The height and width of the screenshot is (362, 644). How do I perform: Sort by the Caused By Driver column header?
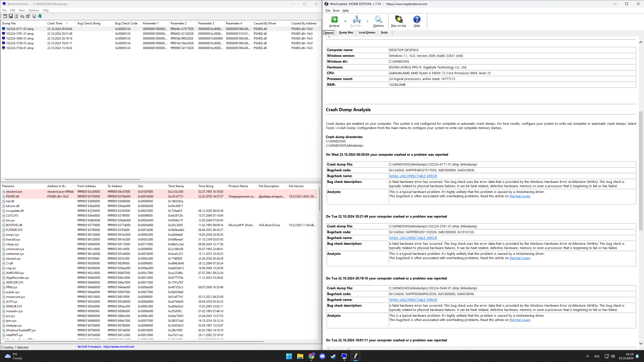[x=271, y=23]
